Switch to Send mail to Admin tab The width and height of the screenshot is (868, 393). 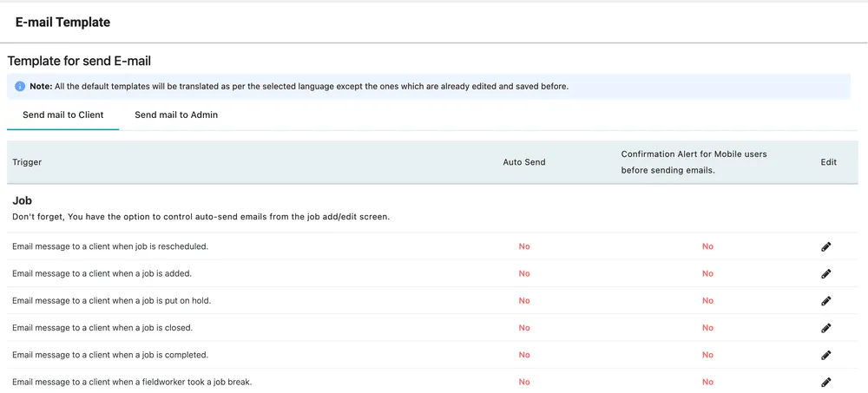(176, 115)
